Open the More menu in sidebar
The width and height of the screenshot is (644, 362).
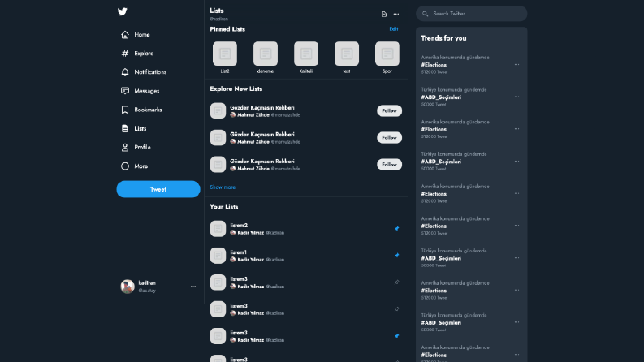pyautogui.click(x=134, y=166)
